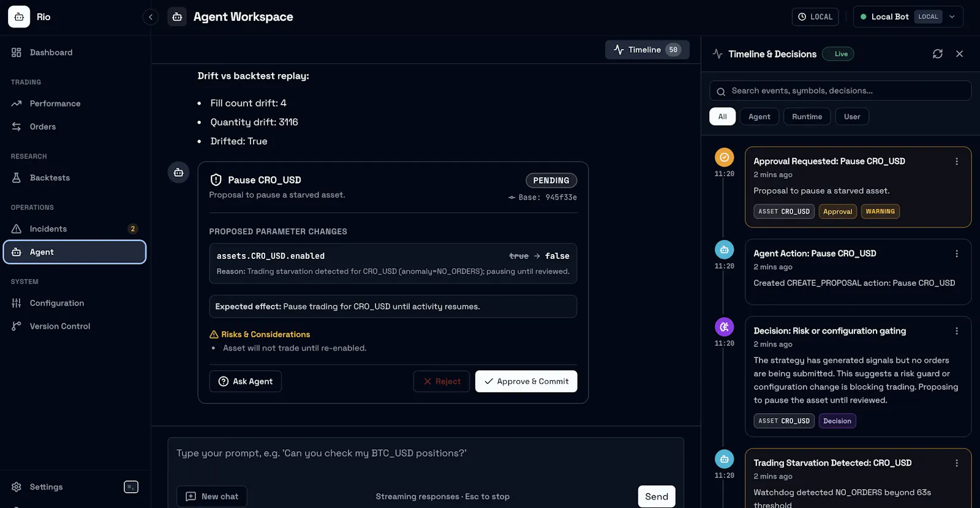This screenshot has height=508, width=980.
Task: Go to Performance in the sidebar
Action: tap(75, 103)
